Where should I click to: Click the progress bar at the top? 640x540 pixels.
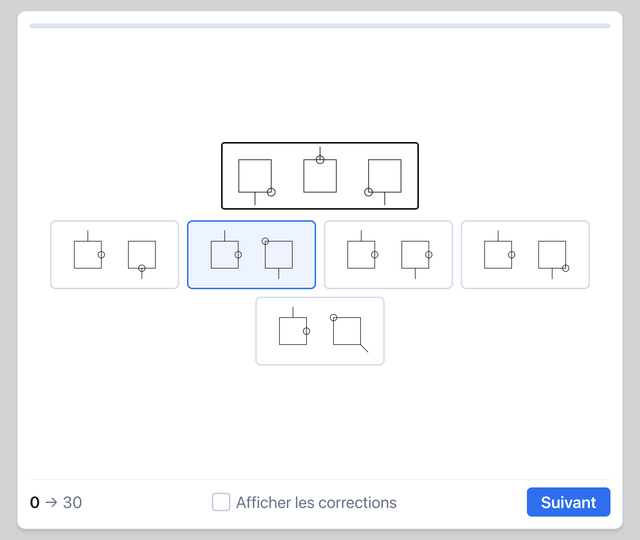[x=320, y=26]
